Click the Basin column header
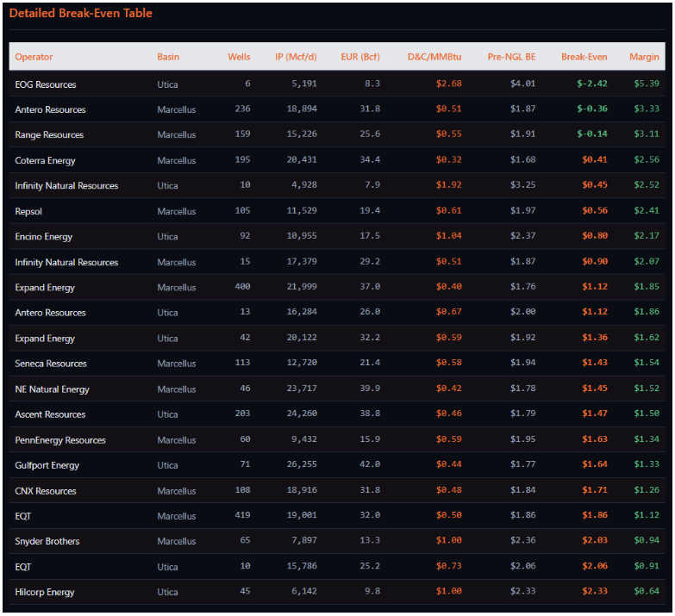This screenshot has width=675, height=616. [168, 57]
